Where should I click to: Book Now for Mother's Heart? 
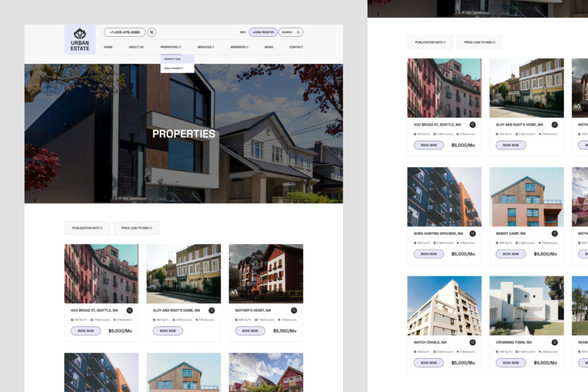(250, 331)
